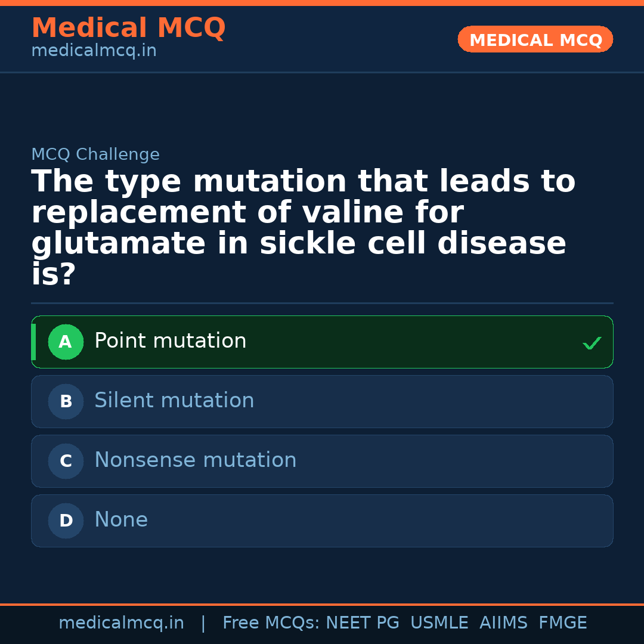Image resolution: width=644 pixels, height=644 pixels.
Task: Select the C option circle badge
Action: coord(66,462)
